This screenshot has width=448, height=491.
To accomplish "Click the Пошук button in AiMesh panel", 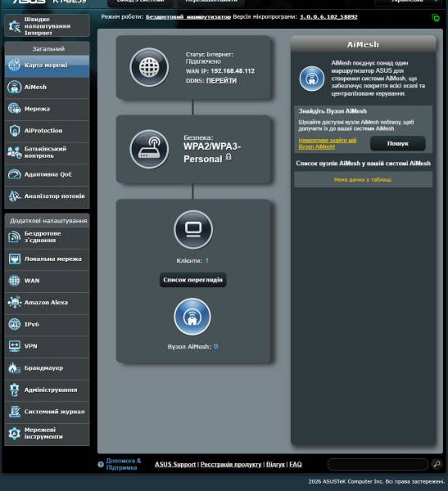I will (x=398, y=143).
